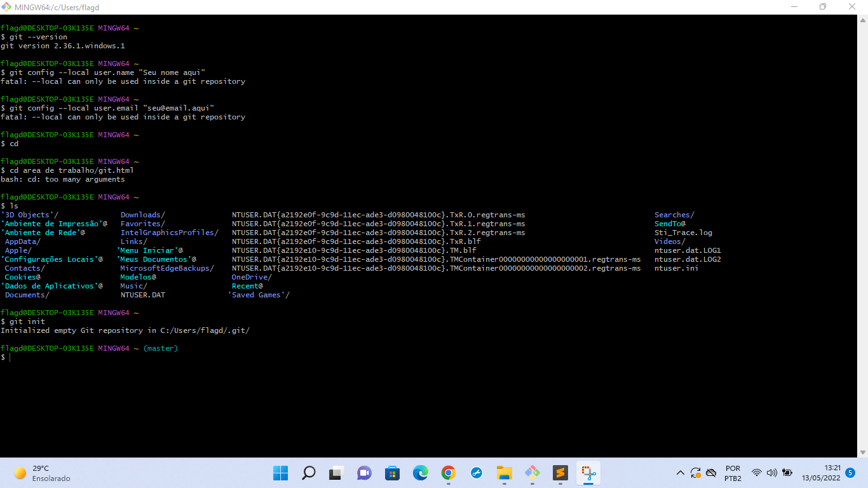Click 'git version 2.36.1.windows.1' output
Viewport: 868px width, 488px height.
click(x=63, y=46)
